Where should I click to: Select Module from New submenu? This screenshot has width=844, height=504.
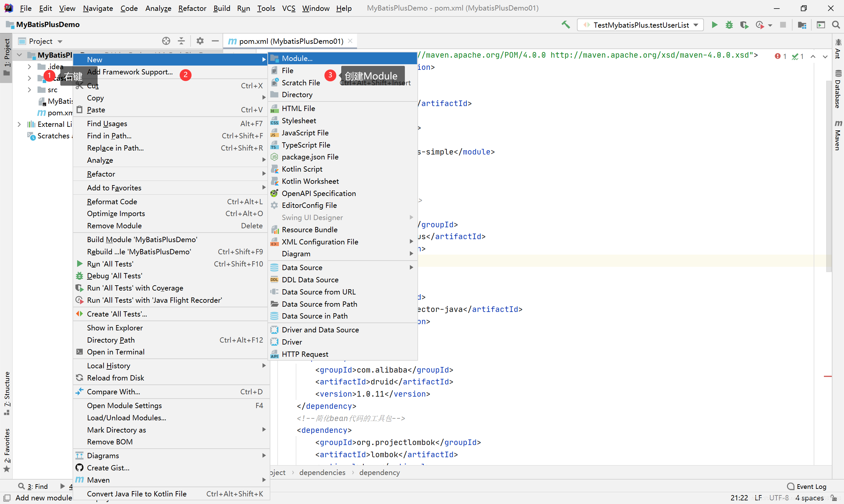[298, 58]
